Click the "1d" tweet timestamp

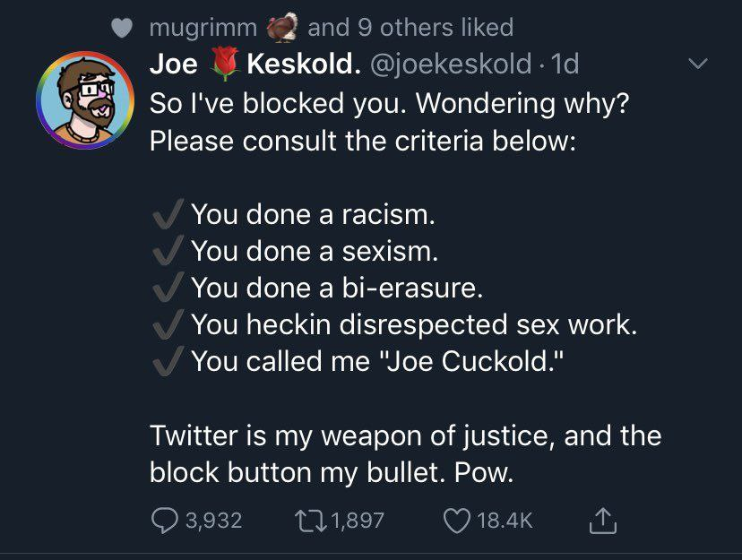click(566, 64)
